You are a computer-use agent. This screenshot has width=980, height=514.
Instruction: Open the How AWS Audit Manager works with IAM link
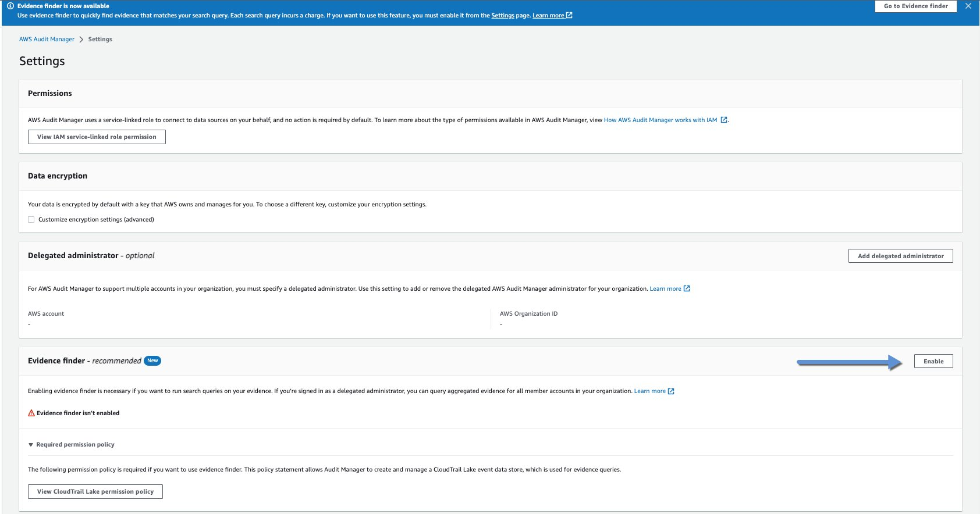661,120
